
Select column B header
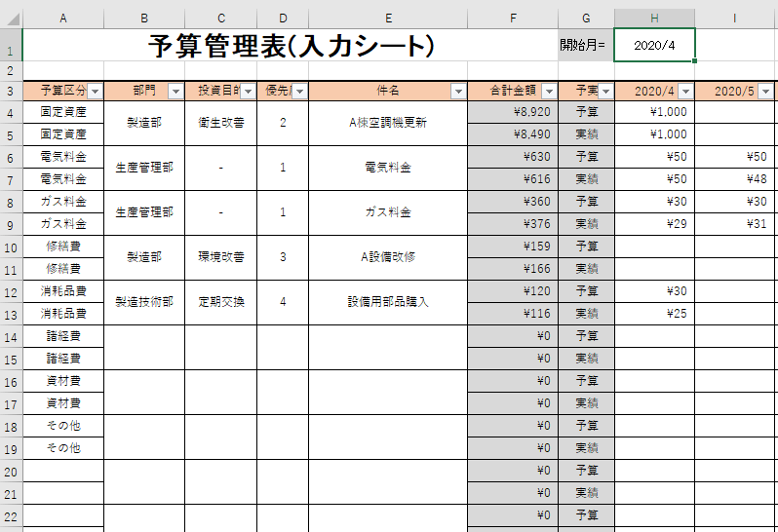tap(144, 19)
